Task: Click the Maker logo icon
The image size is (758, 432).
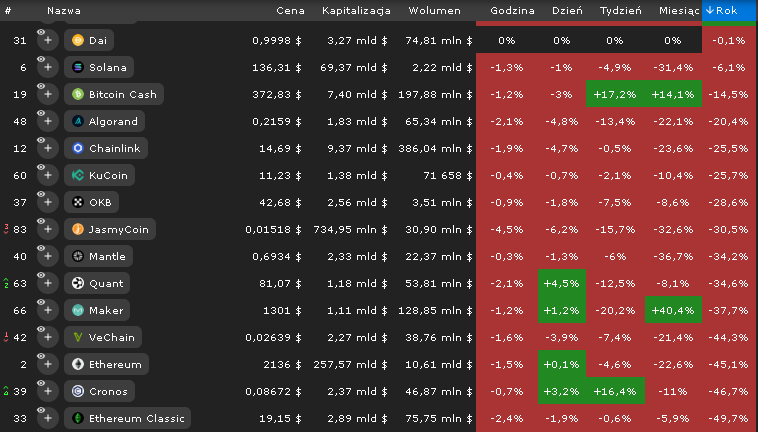Action: coord(78,310)
